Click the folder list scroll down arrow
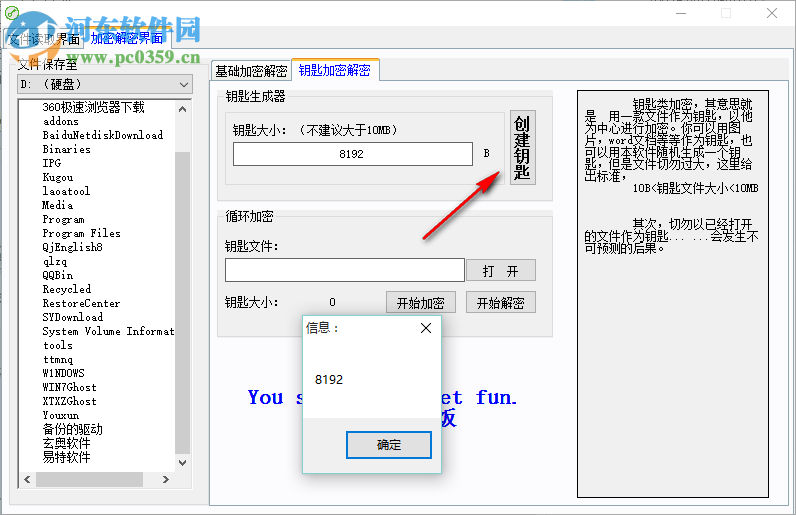796x515 pixels. [x=183, y=463]
